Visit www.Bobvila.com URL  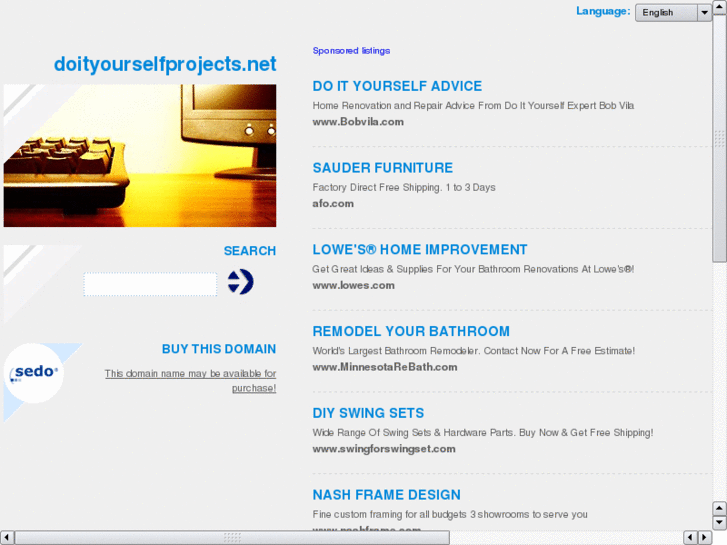358,122
